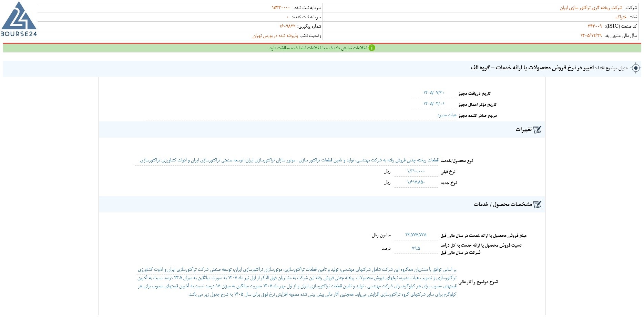The width and height of the screenshot is (644, 318).
Task: Click the edit icon next to مشخصات محصول / خدمات
Action: 537,205
